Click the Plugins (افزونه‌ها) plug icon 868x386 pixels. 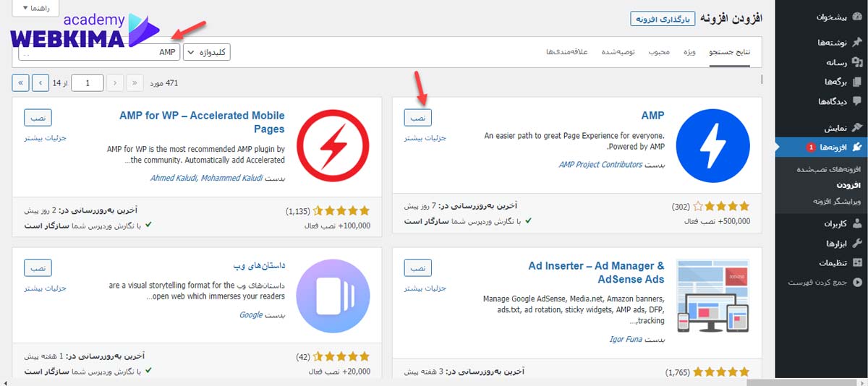point(857,147)
